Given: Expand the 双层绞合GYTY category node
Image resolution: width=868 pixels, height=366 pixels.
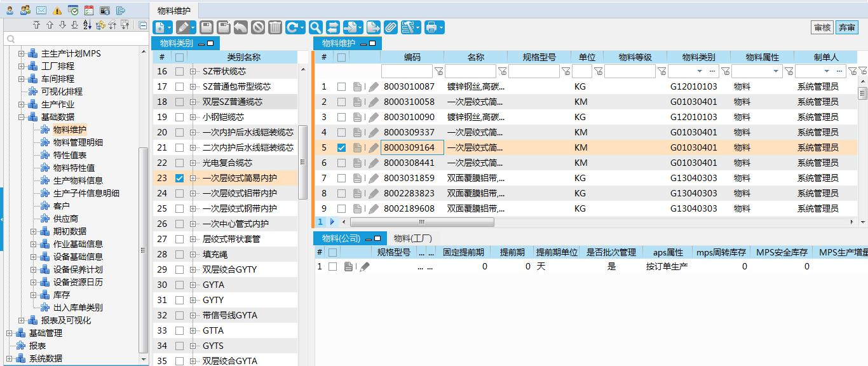Looking at the screenshot, I should [193, 269].
